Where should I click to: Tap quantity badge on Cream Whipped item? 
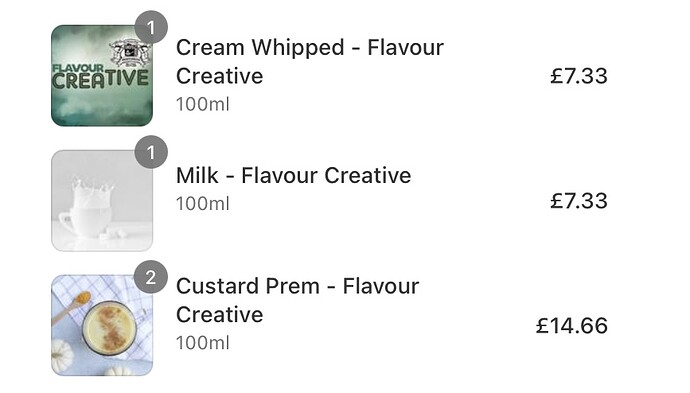[151, 27]
